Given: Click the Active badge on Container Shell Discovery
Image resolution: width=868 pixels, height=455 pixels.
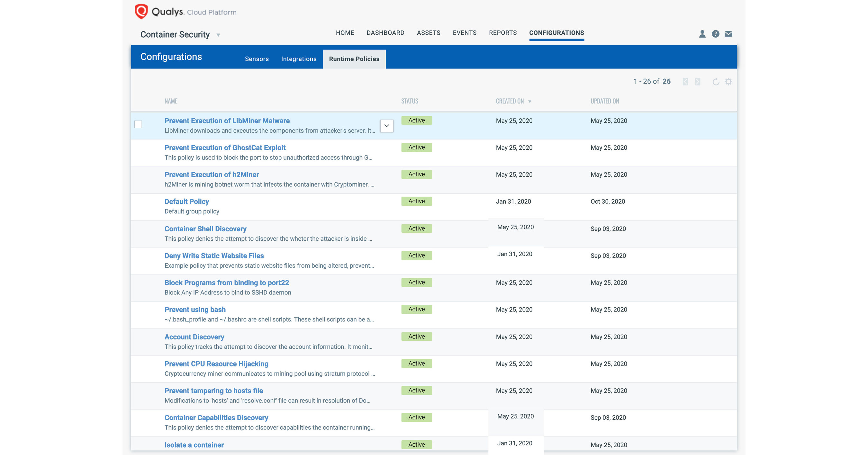Looking at the screenshot, I should pyautogui.click(x=416, y=228).
